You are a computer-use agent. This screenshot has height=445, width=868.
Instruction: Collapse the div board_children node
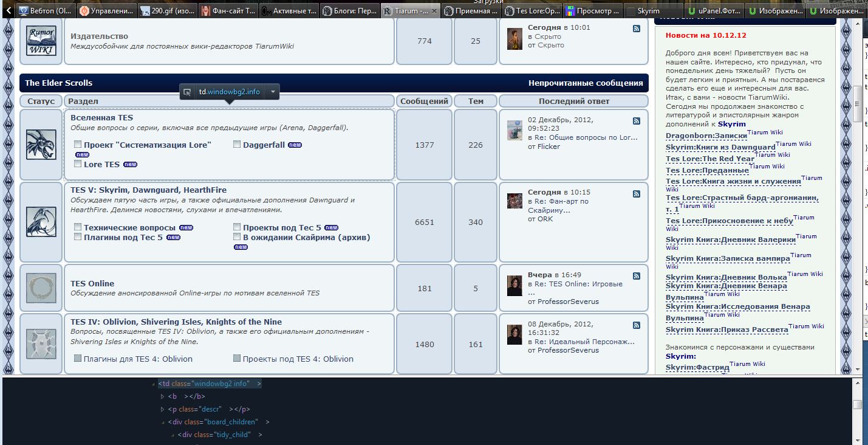click(162, 422)
